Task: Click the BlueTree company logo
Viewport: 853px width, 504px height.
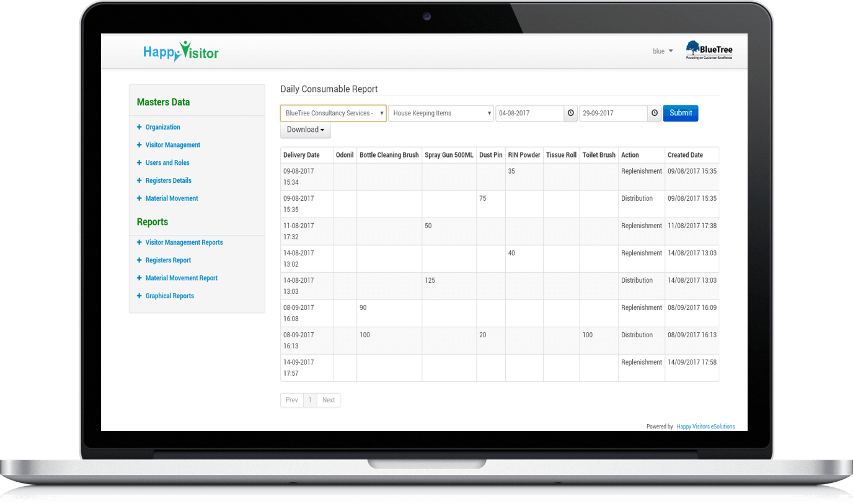Action: point(709,50)
